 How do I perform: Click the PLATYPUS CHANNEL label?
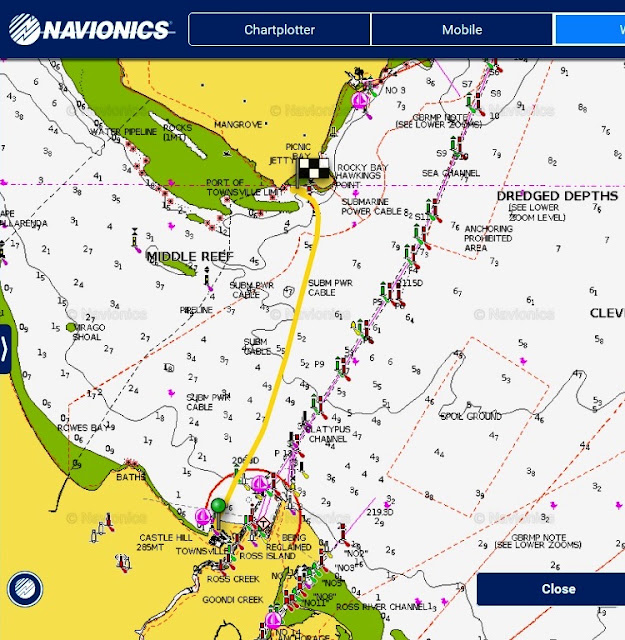tap(328, 434)
